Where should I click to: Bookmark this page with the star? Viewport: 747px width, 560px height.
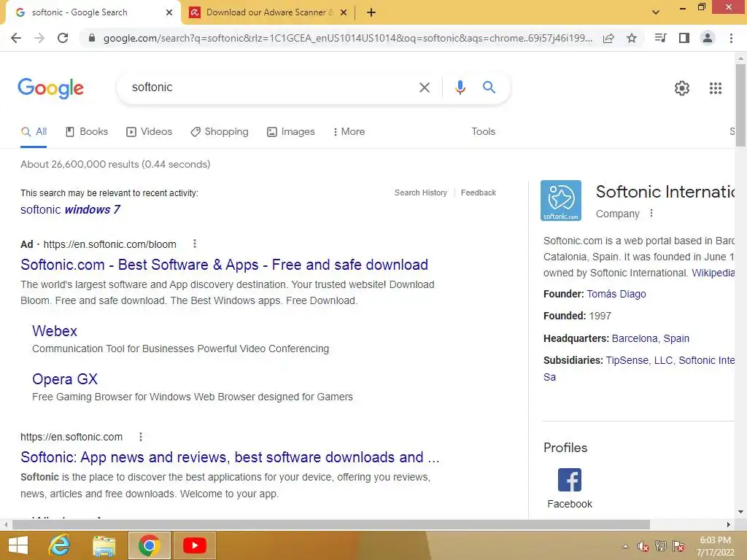(632, 38)
